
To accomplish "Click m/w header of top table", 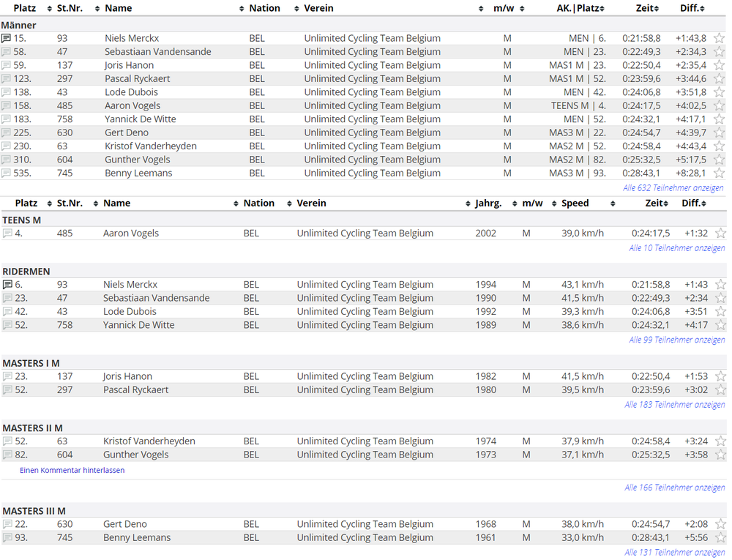I will (504, 8).
